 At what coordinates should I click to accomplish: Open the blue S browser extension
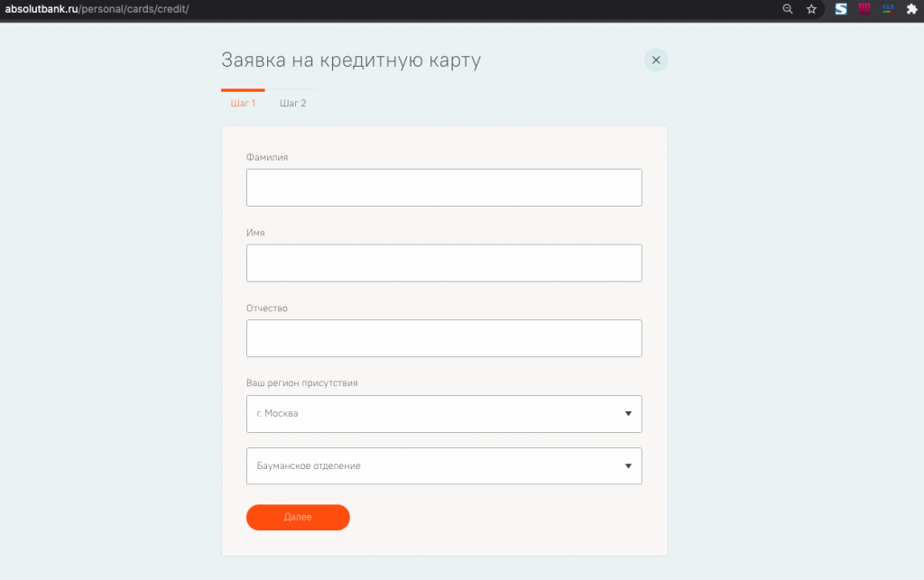841,9
